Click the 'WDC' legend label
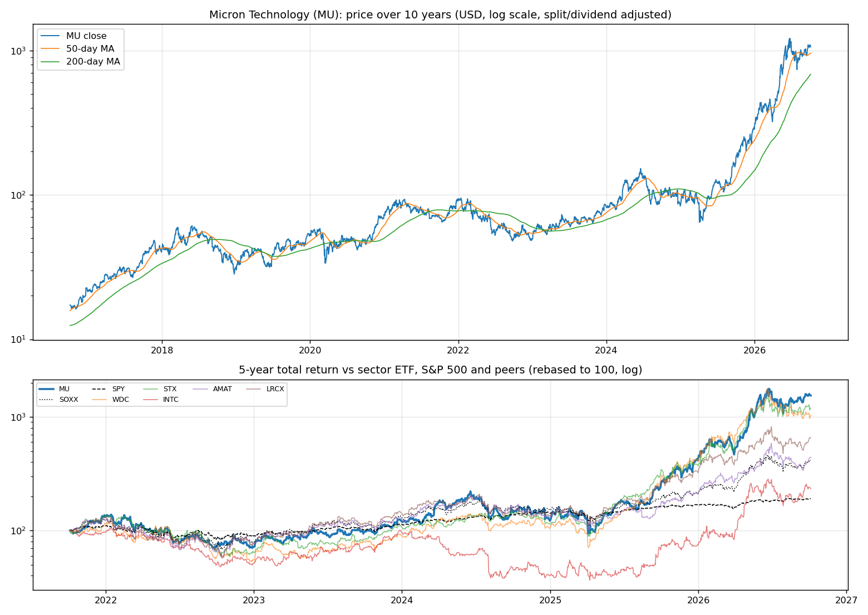Viewport: 868px width, 615px height. pos(120,400)
